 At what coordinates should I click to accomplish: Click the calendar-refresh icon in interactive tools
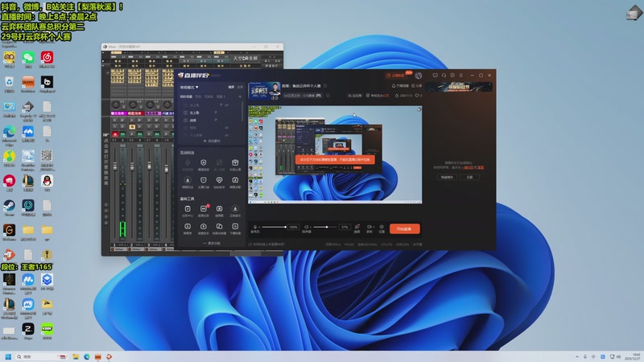[x=235, y=180]
